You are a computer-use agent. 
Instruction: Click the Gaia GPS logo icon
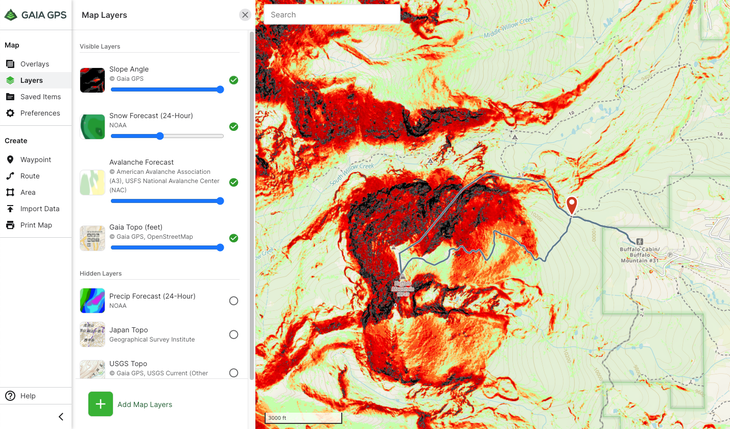(x=11, y=15)
